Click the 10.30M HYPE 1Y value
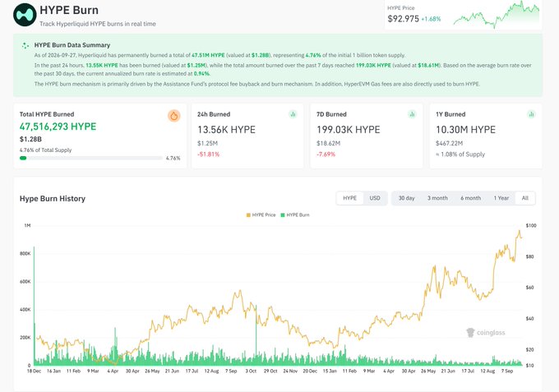This screenshot has height=392, width=559. pyautogui.click(x=465, y=130)
